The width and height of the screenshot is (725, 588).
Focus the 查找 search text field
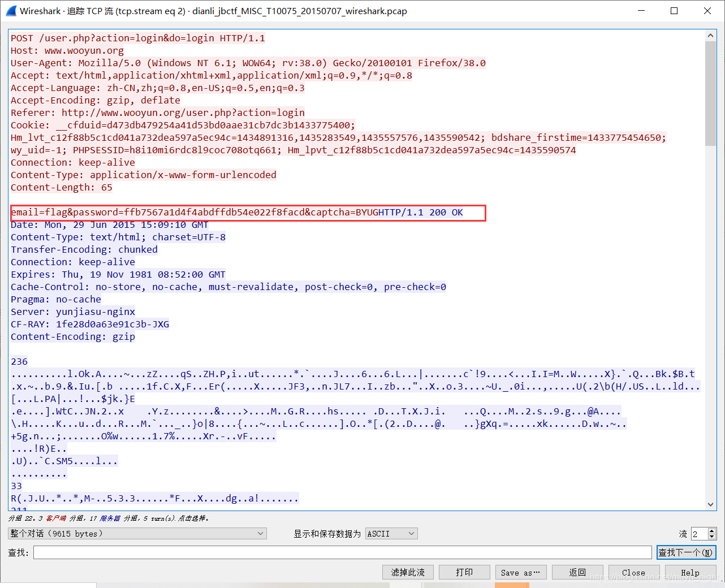[343, 552]
